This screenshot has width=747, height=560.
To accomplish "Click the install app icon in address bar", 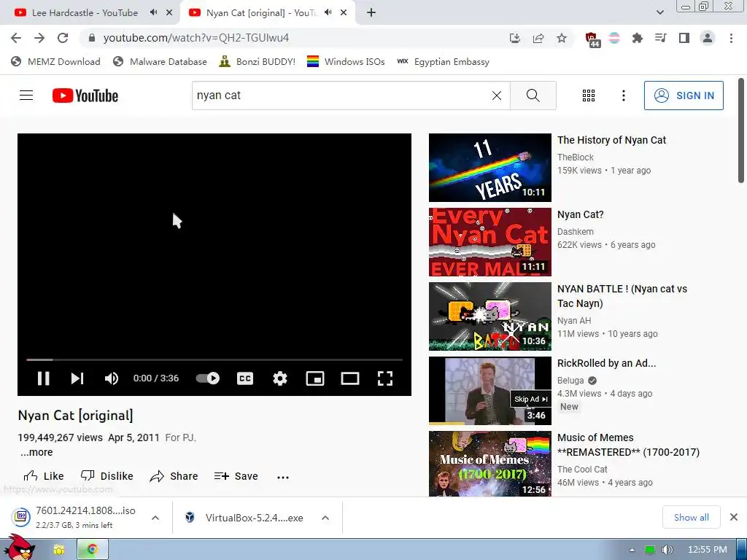I will (x=514, y=38).
